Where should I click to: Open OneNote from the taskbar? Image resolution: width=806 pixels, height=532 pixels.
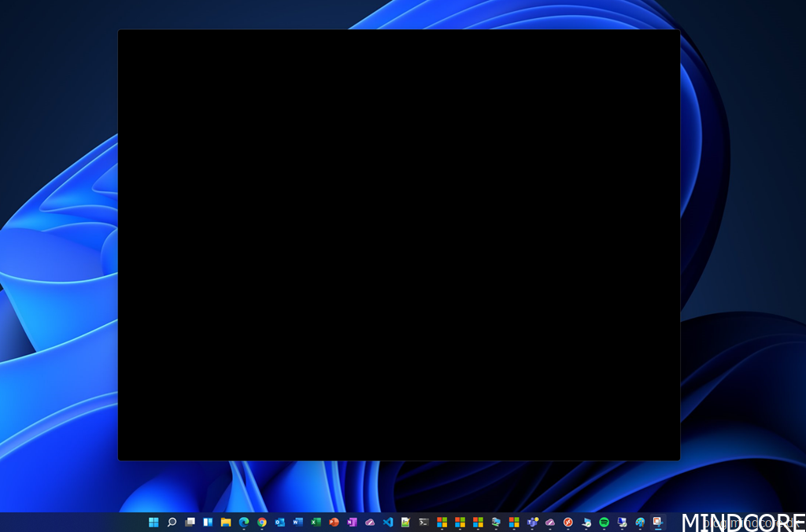pos(352,522)
